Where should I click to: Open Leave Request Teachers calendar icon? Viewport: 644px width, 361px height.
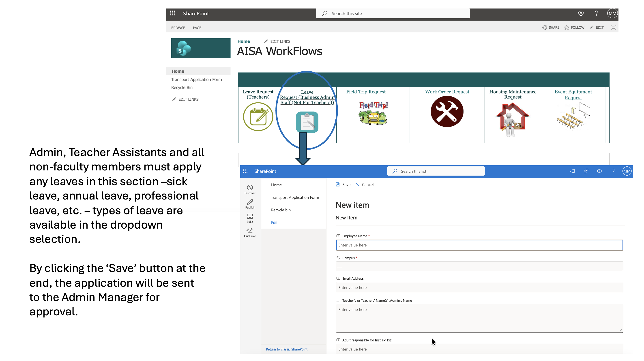click(258, 117)
